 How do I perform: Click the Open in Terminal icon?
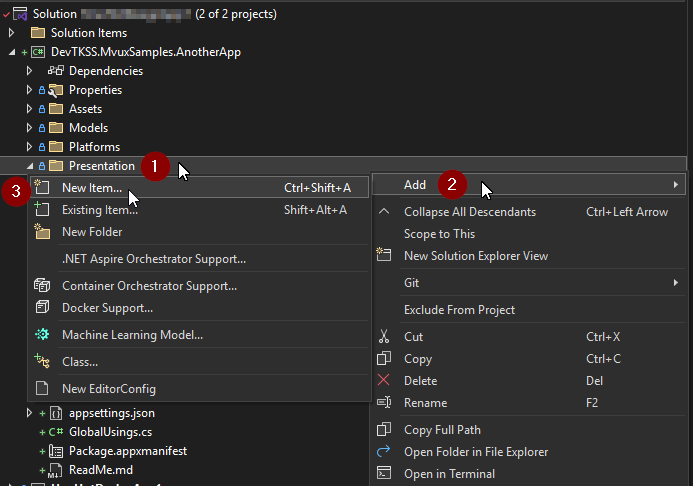tap(384, 473)
